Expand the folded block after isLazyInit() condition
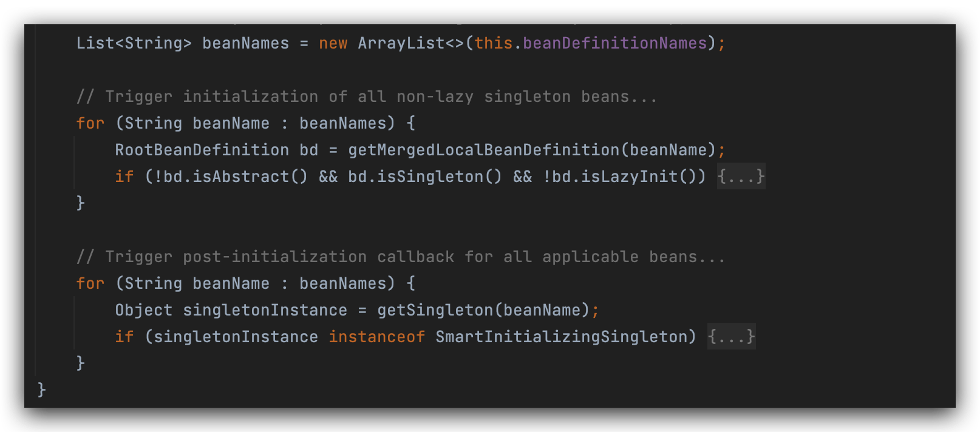Viewport: 980px width, 432px height. [x=741, y=177]
